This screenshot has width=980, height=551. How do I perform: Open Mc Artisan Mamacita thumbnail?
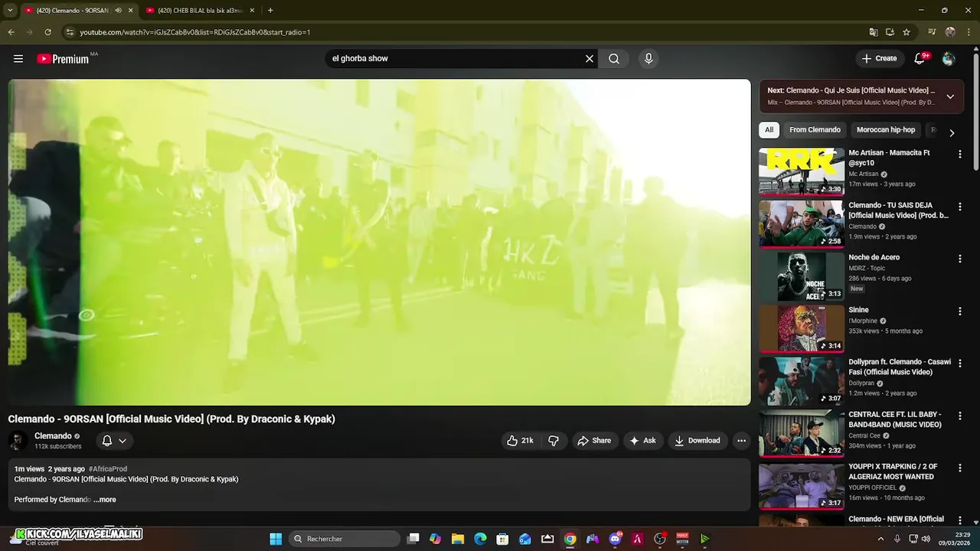802,171
